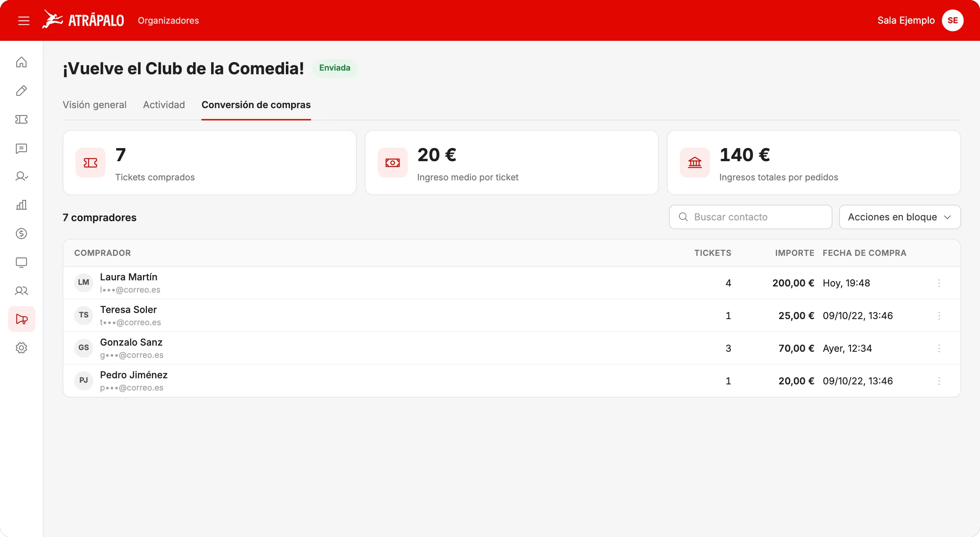Click the TICKETS column header

(713, 253)
